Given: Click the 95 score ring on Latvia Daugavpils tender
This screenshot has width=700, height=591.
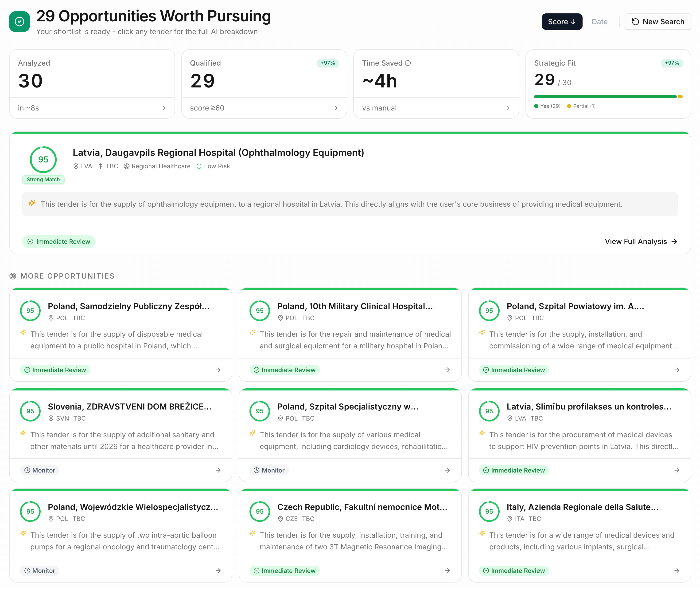Looking at the screenshot, I should 43,159.
